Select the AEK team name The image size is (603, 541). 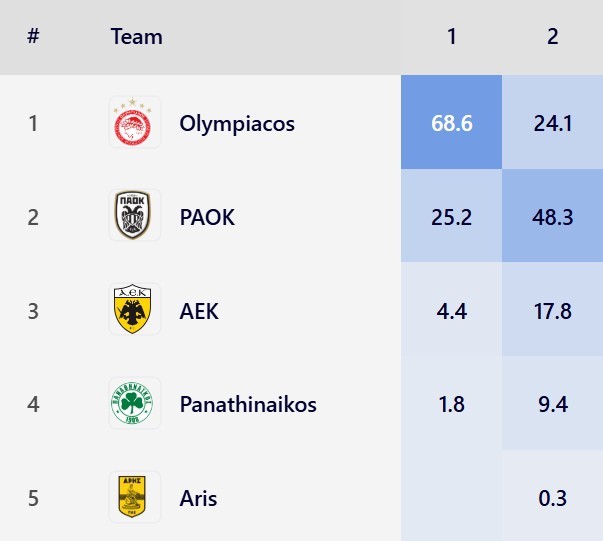tap(199, 311)
